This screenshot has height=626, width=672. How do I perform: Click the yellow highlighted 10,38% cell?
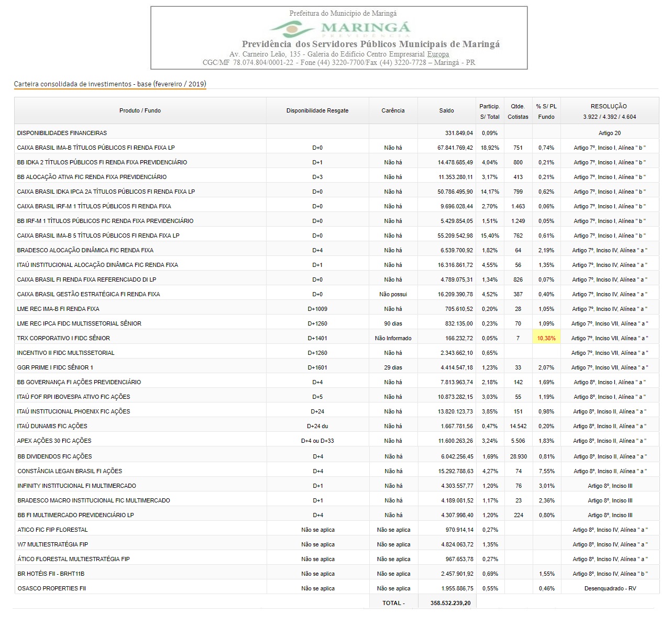point(546,338)
